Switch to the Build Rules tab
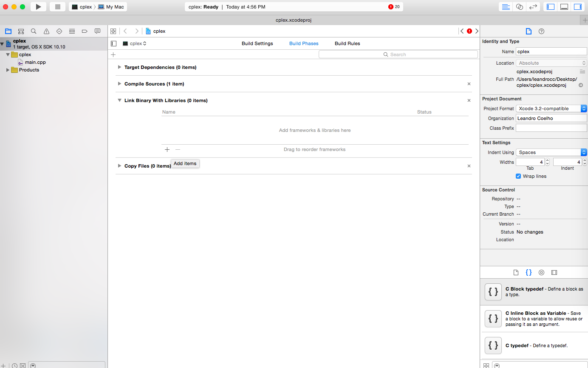This screenshot has width=588, height=368. [348, 43]
